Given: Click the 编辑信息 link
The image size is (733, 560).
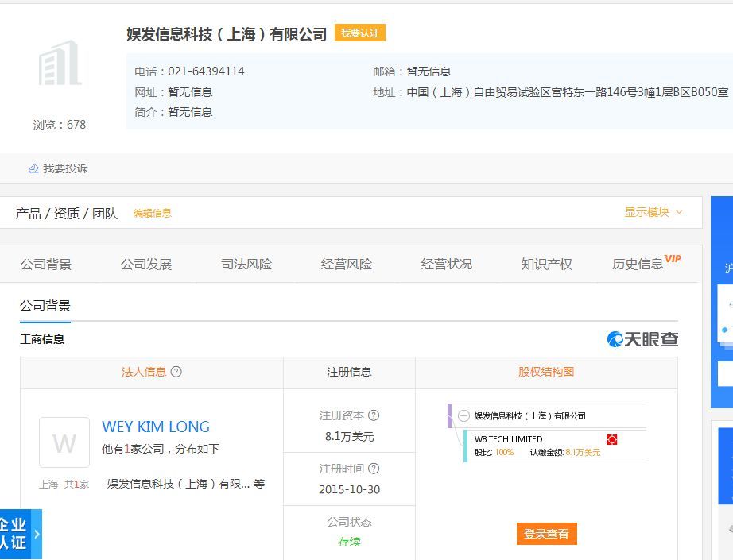Looking at the screenshot, I should (152, 213).
